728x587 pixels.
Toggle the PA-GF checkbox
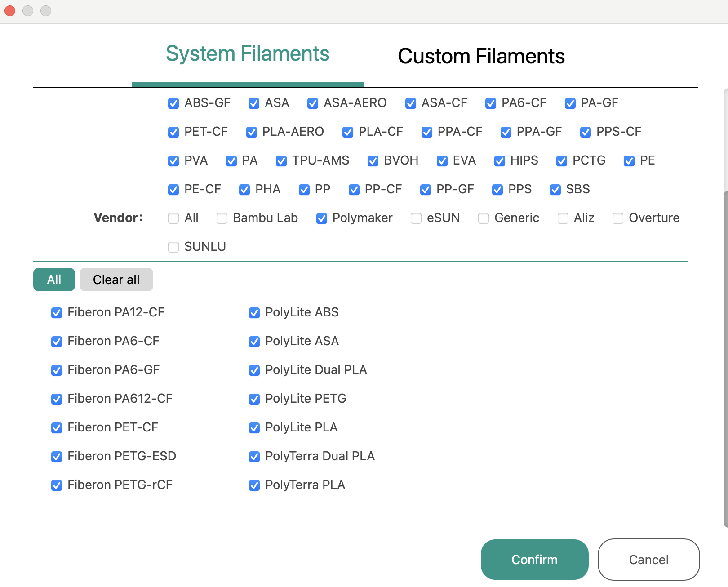(x=570, y=103)
